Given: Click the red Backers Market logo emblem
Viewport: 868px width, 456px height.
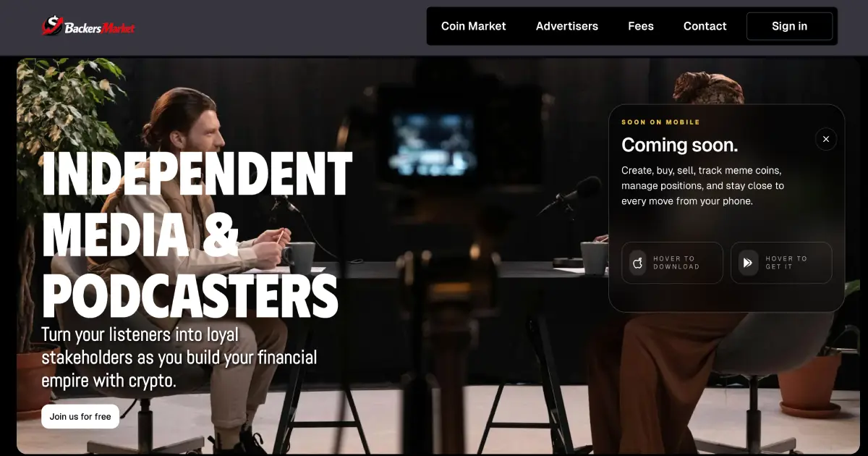Looking at the screenshot, I should (51, 26).
